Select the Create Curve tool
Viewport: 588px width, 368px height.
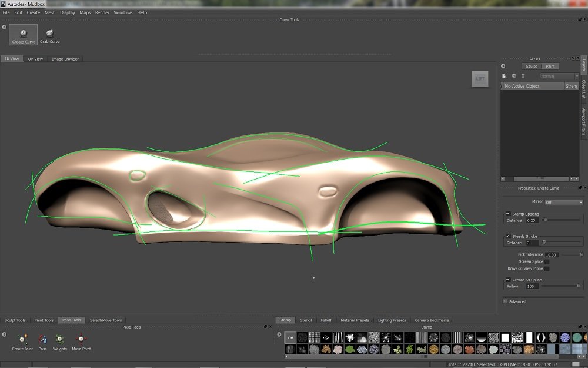click(23, 34)
